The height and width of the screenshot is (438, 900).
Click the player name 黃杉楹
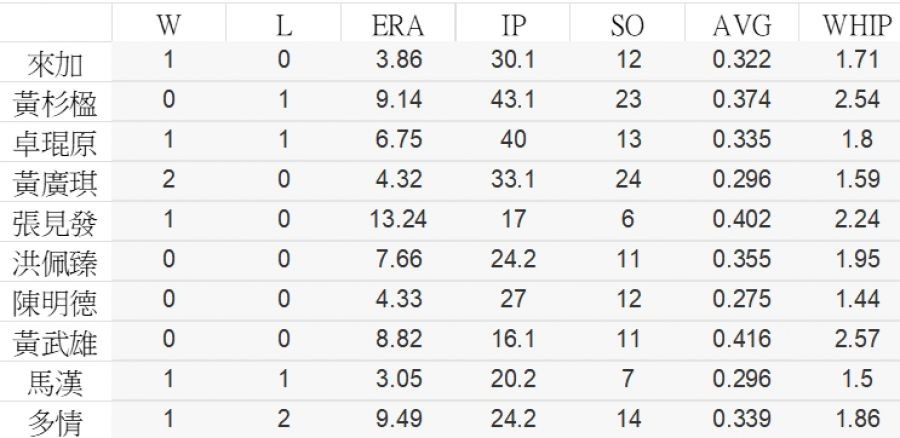pos(54,104)
